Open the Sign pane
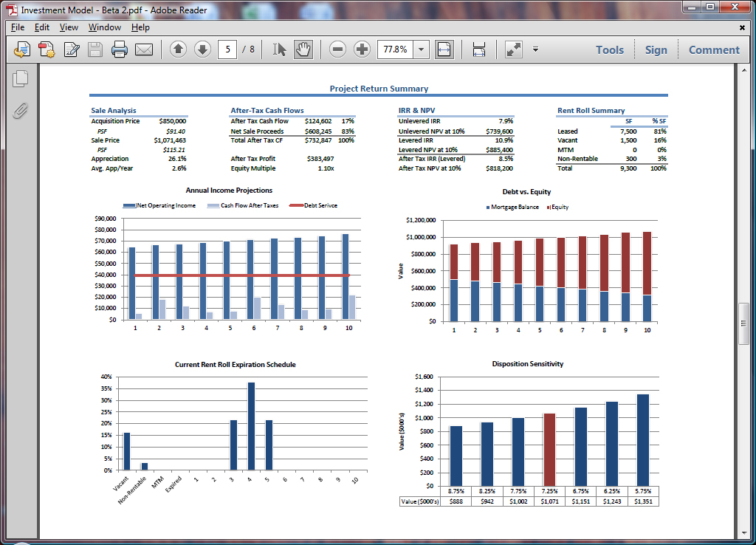Screen dimensions: 756x545 (656, 49)
